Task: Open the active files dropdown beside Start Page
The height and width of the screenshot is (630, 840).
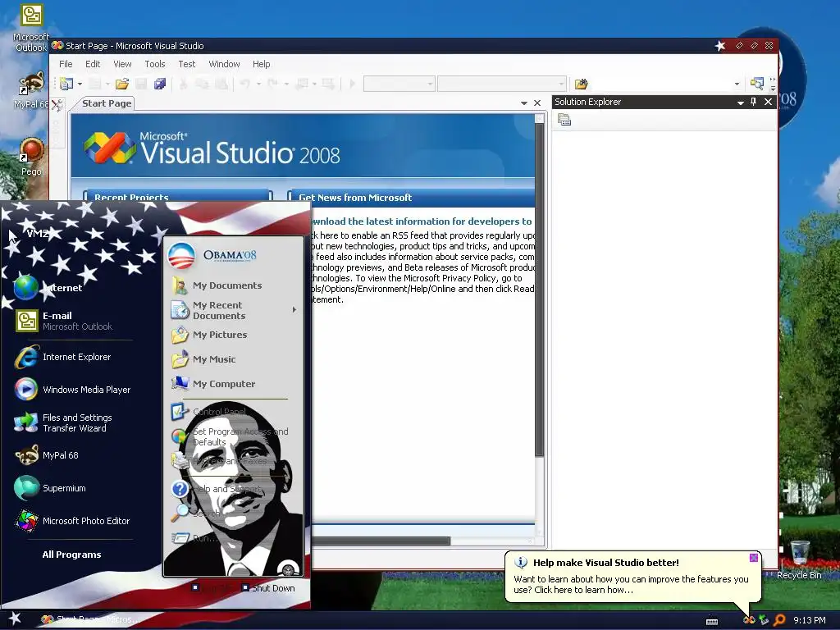Action: pyautogui.click(x=524, y=103)
